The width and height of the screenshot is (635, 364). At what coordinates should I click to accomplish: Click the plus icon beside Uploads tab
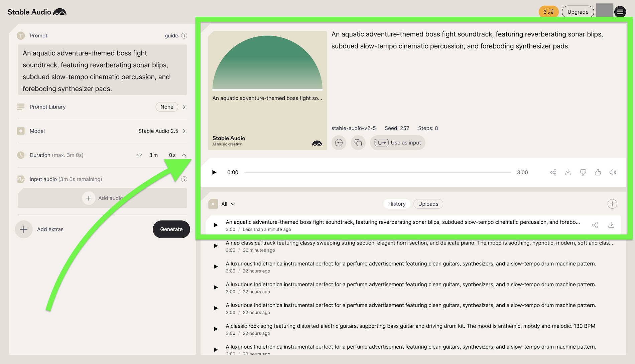pos(612,204)
